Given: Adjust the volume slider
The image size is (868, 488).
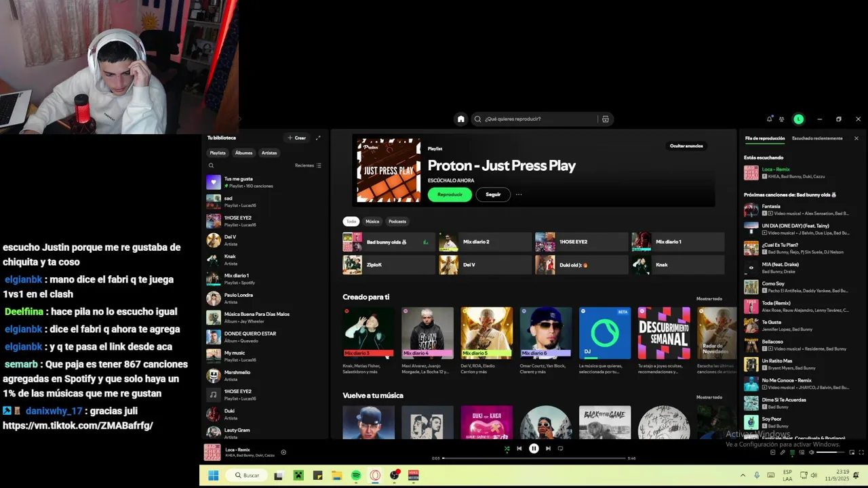Looking at the screenshot, I should [831, 452].
